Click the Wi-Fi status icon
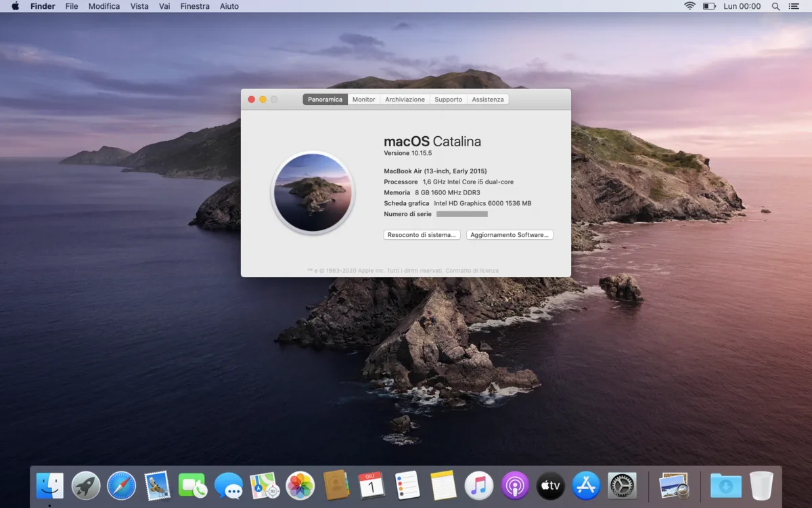Image resolution: width=812 pixels, height=508 pixels. [x=690, y=6]
